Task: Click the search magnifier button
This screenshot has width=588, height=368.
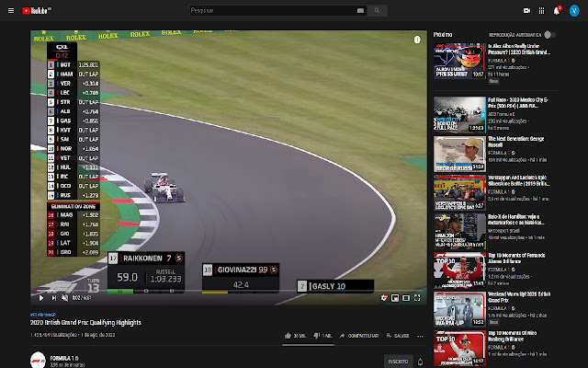Action: 377,10
